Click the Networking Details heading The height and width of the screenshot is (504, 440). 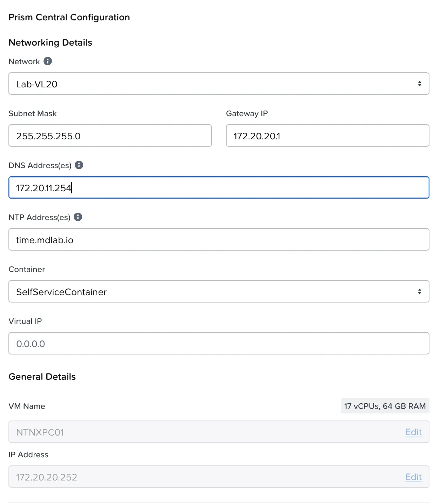[50, 42]
